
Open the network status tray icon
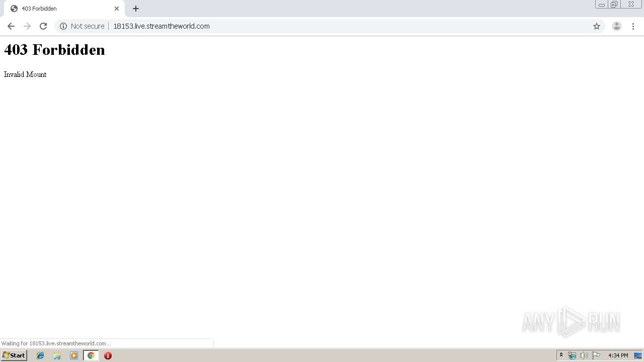(572, 355)
